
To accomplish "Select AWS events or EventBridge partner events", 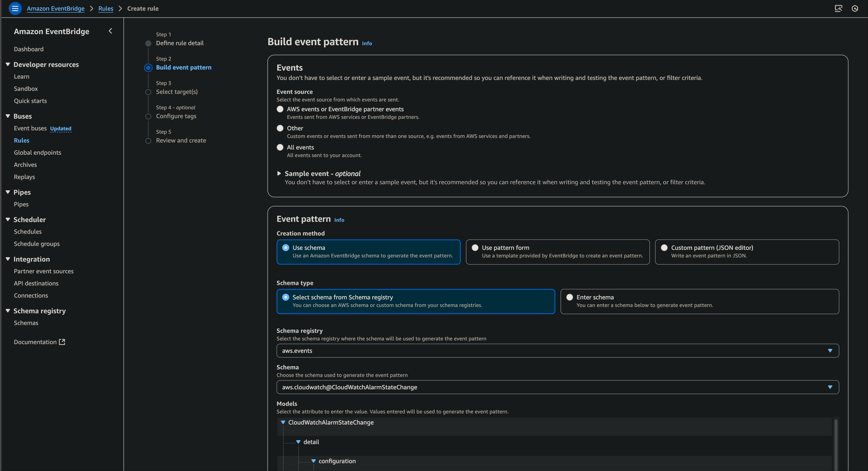I will point(280,109).
